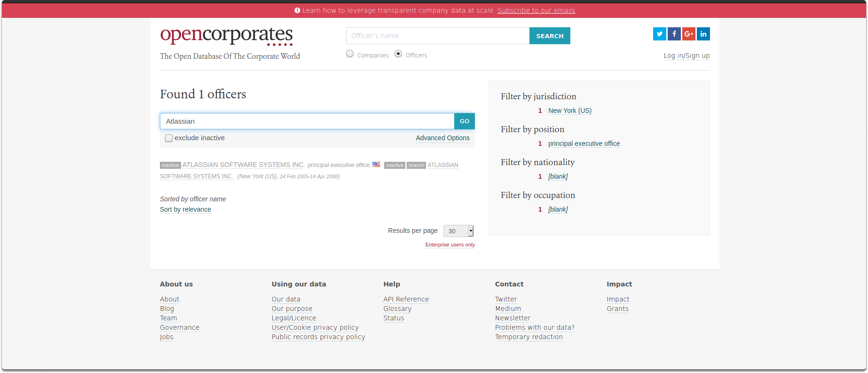Open Temporary redaction footer link
868x373 pixels.
click(529, 337)
